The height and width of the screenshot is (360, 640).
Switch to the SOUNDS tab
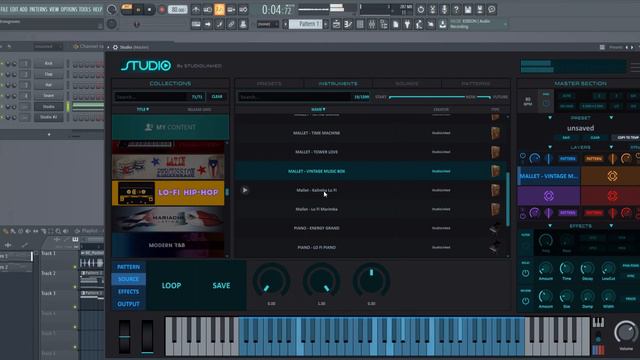(x=407, y=84)
